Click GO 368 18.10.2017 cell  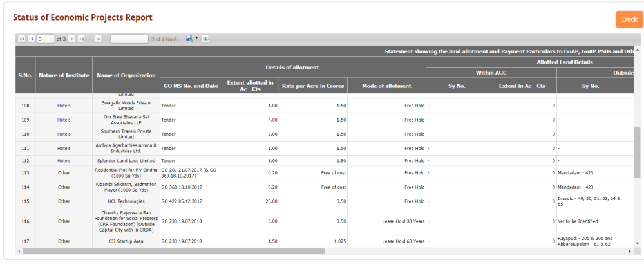tap(191, 187)
